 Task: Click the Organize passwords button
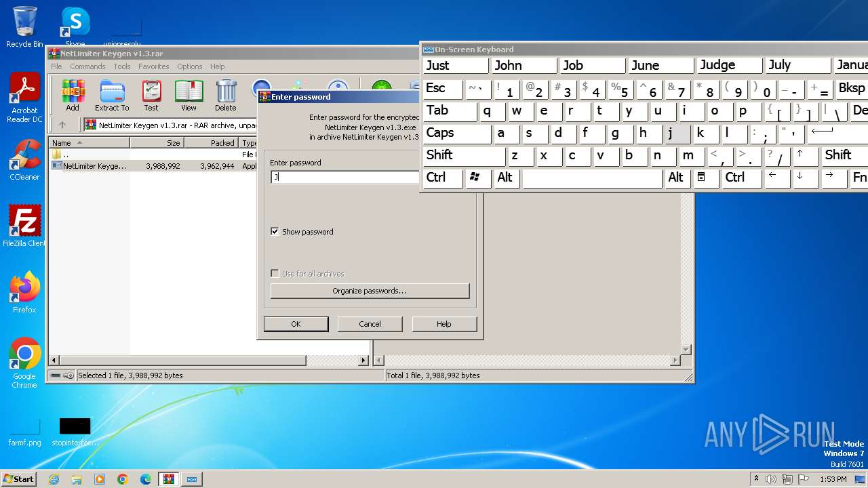pos(370,291)
